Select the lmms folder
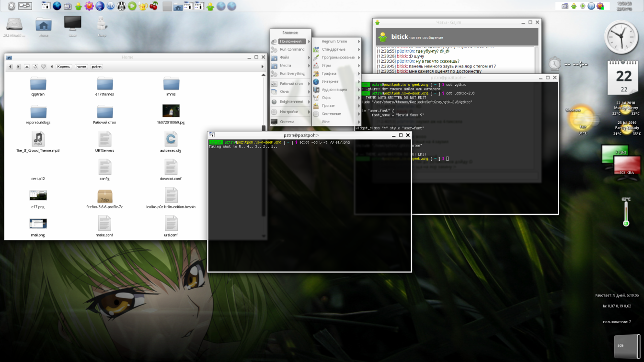 (x=171, y=87)
